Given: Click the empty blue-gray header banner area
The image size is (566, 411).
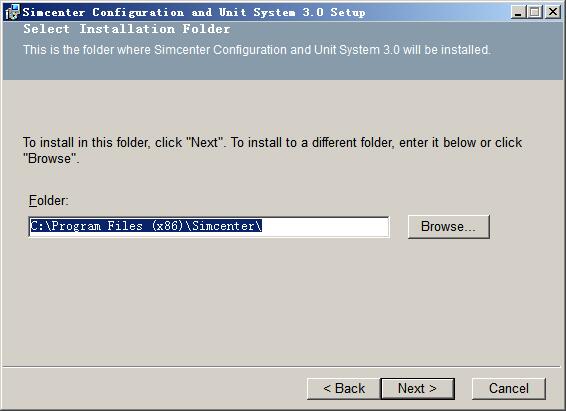Looking at the screenshot, I should pos(282,69).
